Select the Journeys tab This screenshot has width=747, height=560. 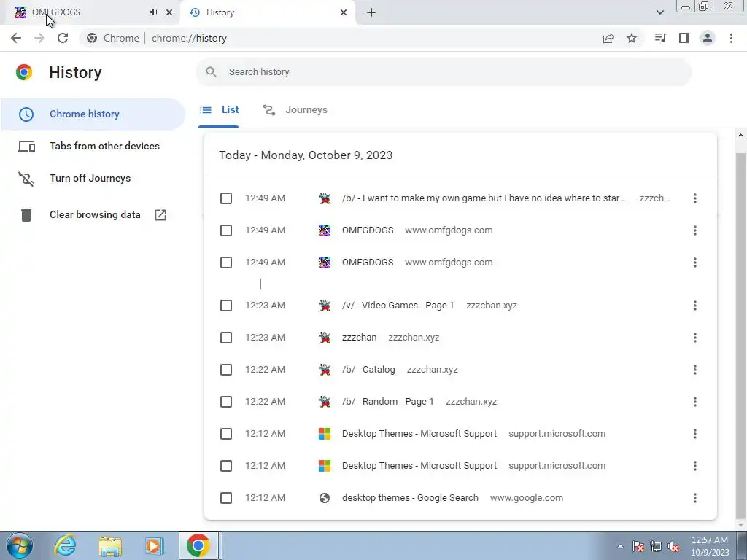[x=295, y=110]
